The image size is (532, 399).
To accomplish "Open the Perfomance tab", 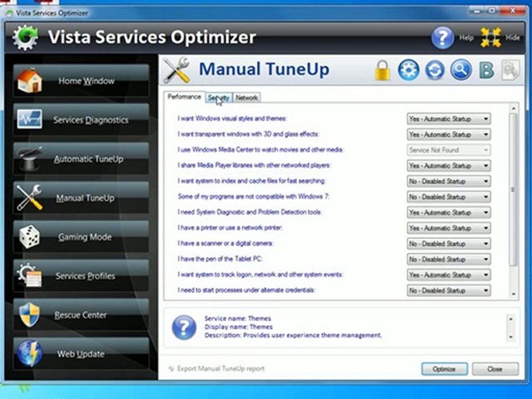I will [x=184, y=96].
